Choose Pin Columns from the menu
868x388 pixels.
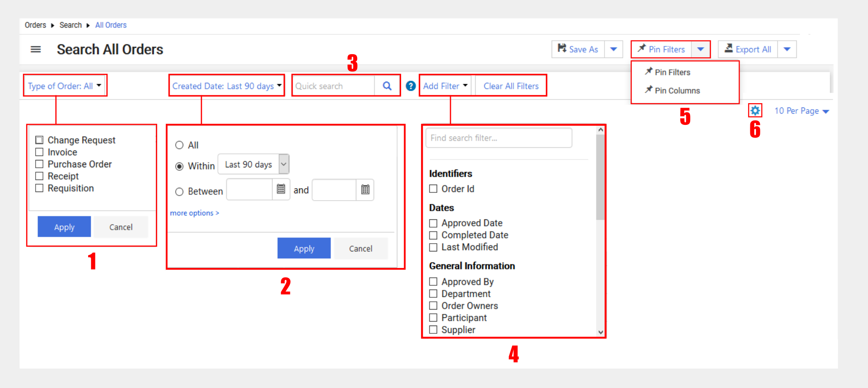[677, 91]
